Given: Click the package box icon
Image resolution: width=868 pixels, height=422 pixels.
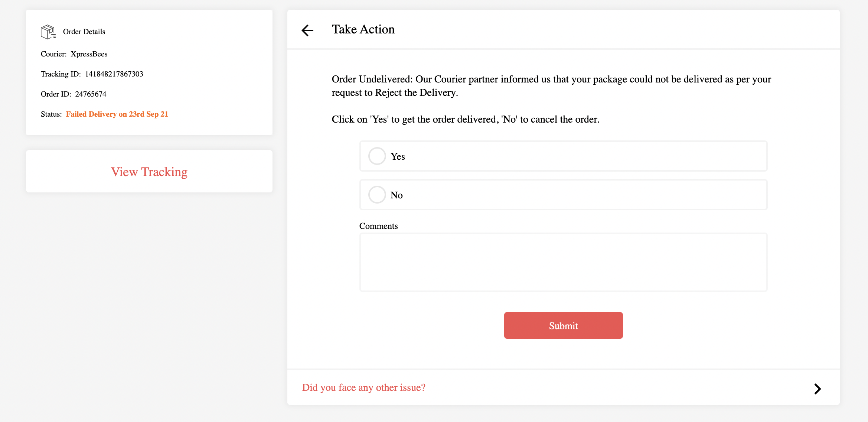Looking at the screenshot, I should coord(48,32).
